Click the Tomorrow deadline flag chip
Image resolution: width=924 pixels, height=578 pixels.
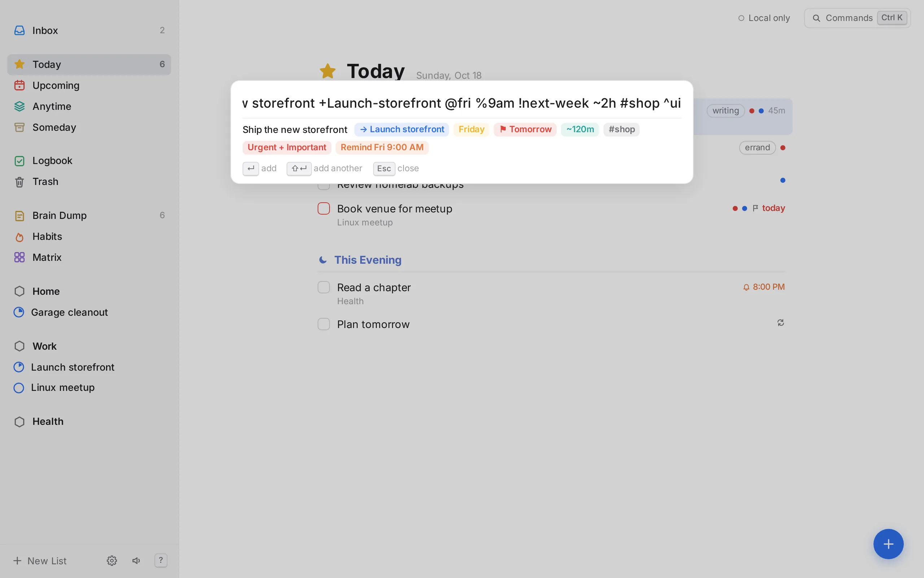(x=525, y=129)
